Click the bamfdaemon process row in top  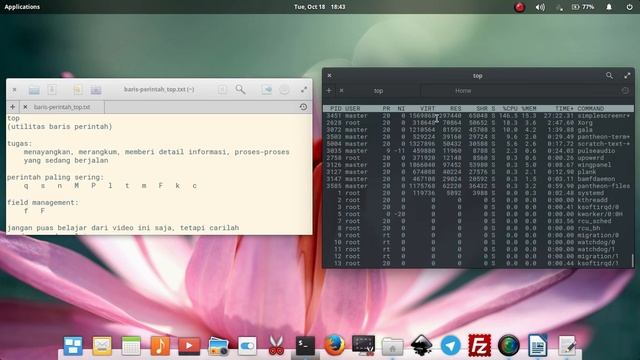(x=478, y=179)
